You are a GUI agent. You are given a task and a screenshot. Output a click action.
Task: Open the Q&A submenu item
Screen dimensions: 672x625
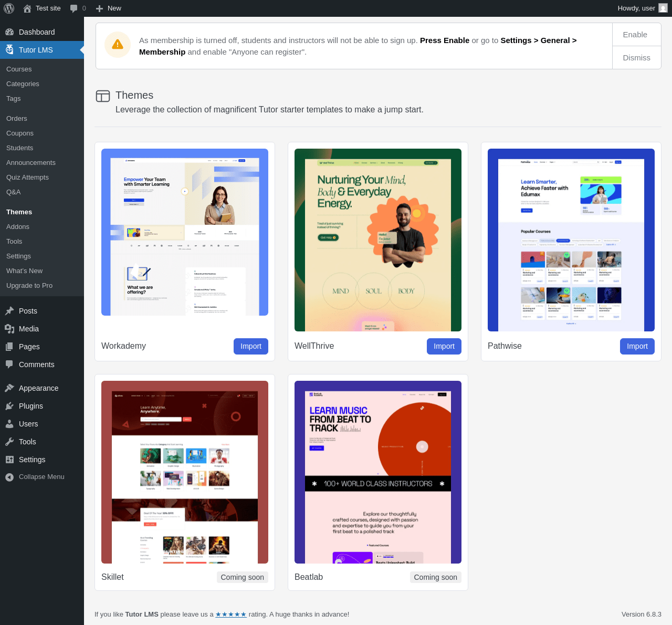14,192
